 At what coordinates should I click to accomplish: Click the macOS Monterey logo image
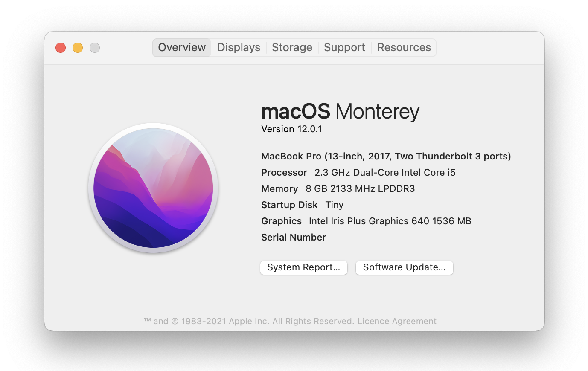point(153,188)
